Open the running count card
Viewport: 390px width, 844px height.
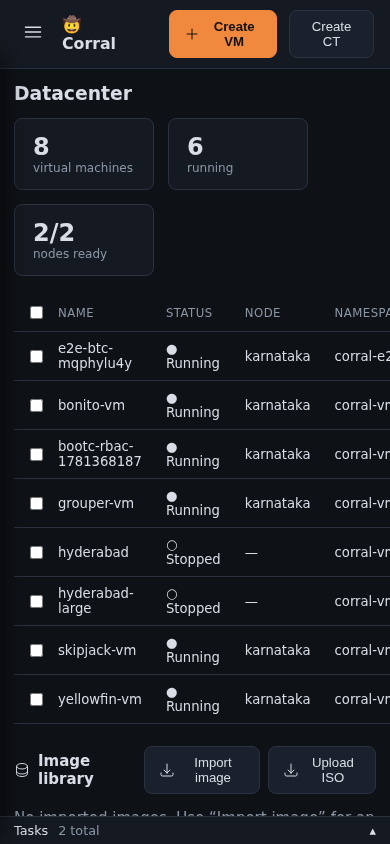click(x=238, y=154)
